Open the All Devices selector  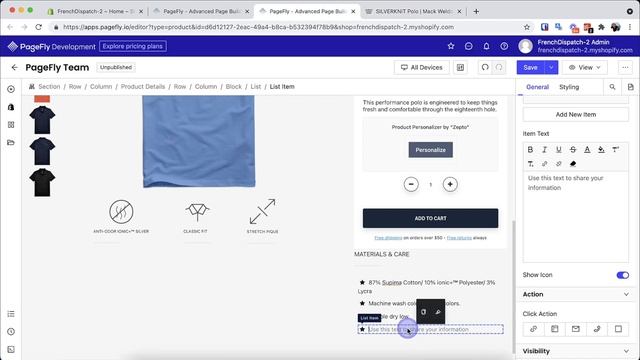pos(422,67)
